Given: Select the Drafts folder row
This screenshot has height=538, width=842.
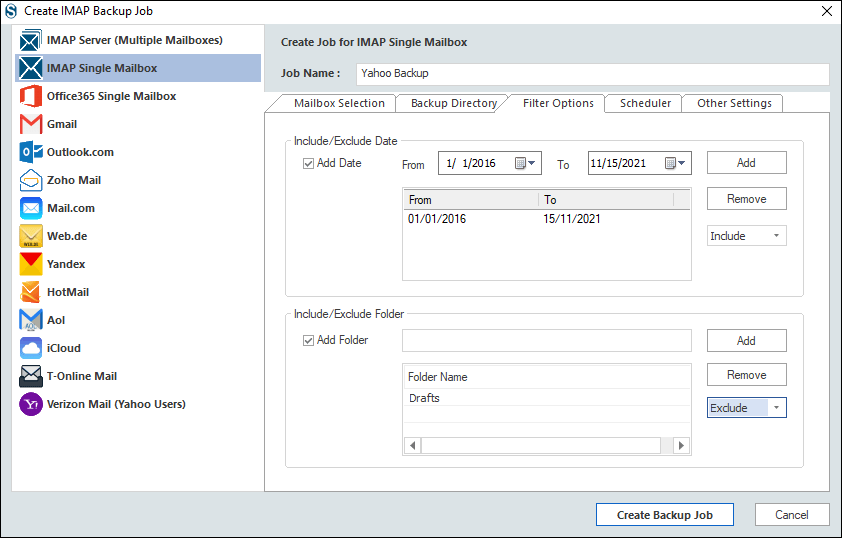Looking at the screenshot, I should [x=547, y=398].
